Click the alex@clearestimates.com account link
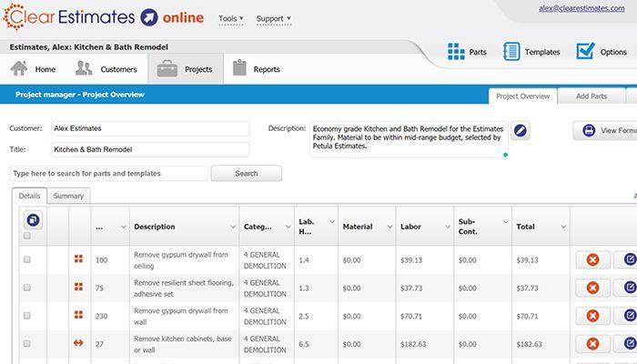Image resolution: width=637 pixels, height=364 pixels. (581, 8)
